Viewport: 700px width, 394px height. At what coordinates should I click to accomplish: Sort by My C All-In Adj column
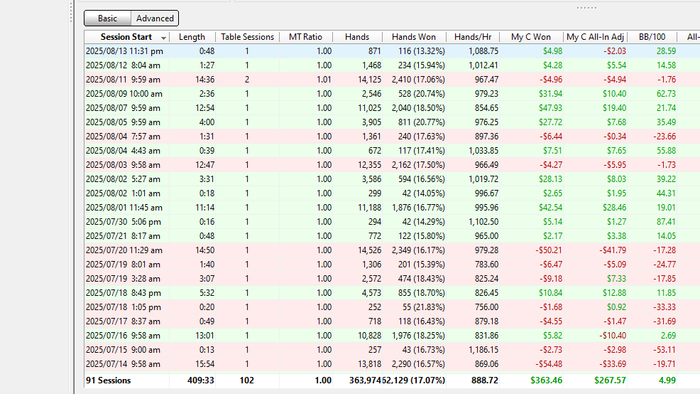[595, 37]
